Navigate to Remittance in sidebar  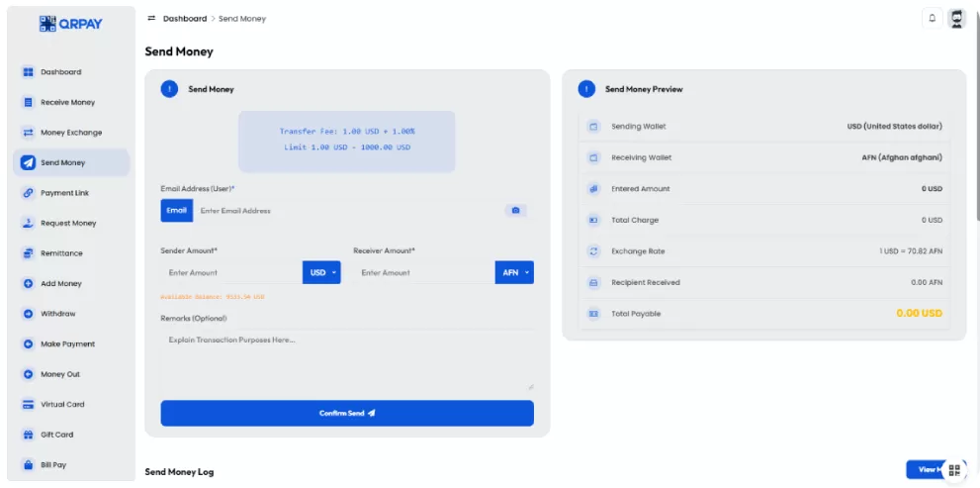coord(61,253)
